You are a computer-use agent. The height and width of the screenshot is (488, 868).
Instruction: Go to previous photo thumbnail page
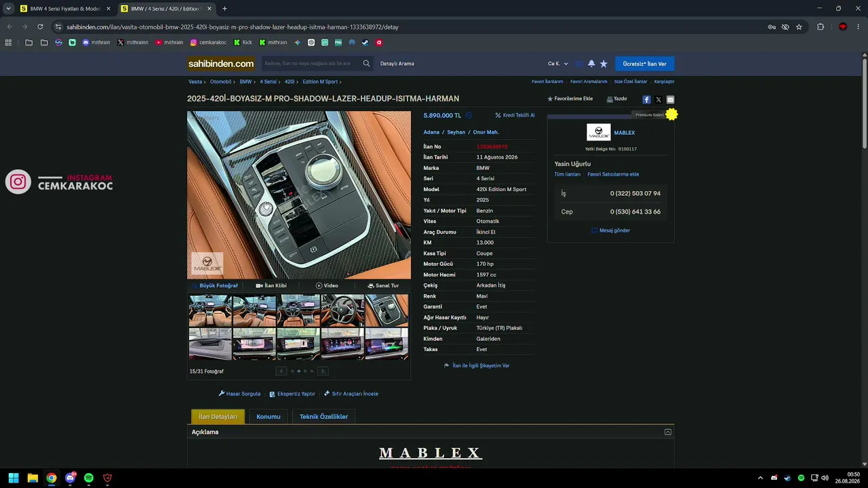281,371
